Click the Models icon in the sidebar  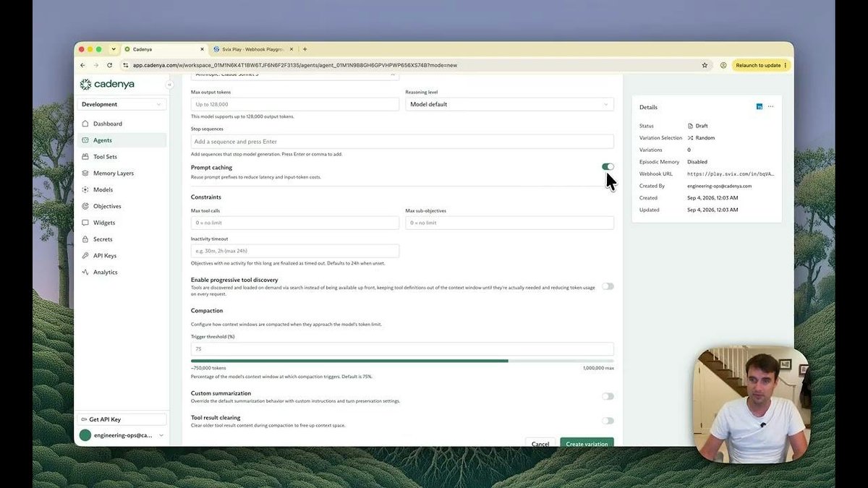pyautogui.click(x=85, y=189)
